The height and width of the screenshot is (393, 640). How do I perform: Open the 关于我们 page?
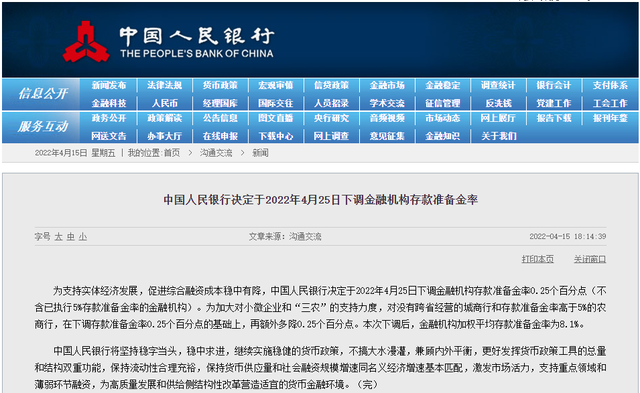(498, 136)
